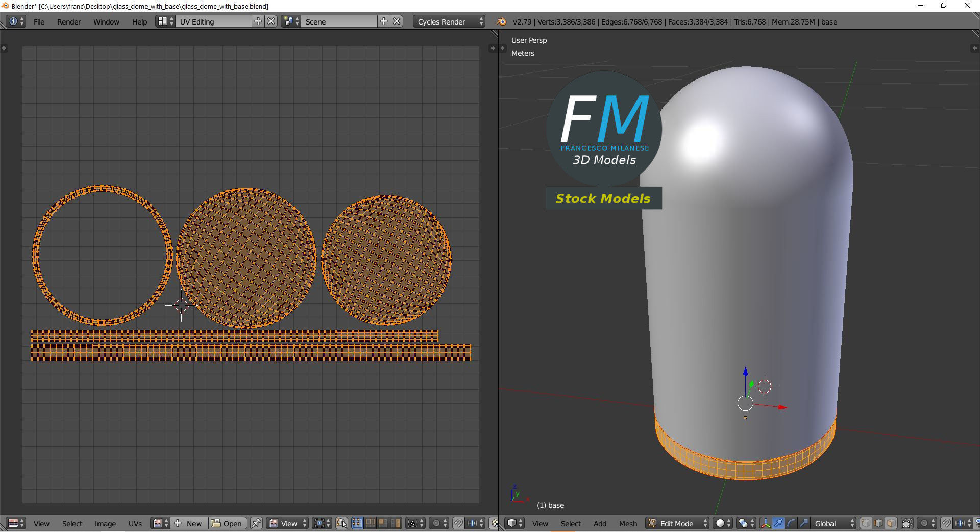This screenshot has width=980, height=532.
Task: Click the New image button
Action: [189, 523]
